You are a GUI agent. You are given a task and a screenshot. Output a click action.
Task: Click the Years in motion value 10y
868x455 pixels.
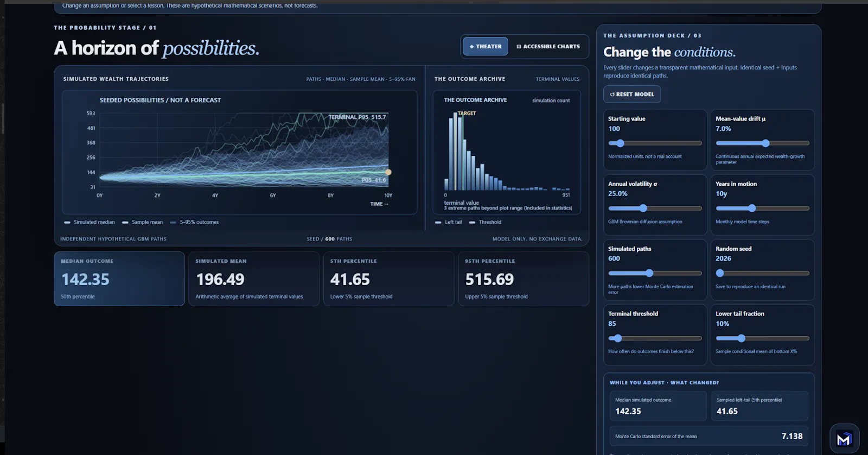pos(722,194)
